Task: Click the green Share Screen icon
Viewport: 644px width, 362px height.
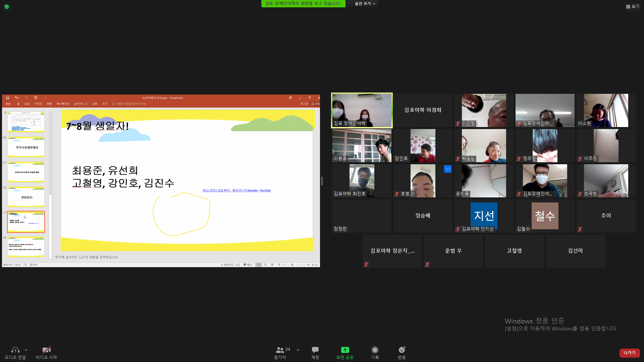Action: [x=345, y=350]
